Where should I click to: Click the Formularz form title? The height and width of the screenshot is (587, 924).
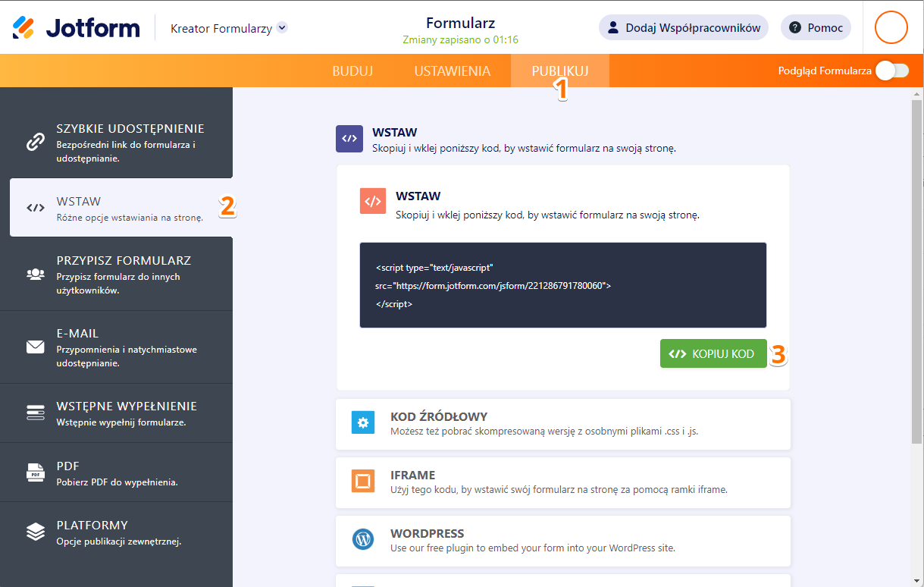pyautogui.click(x=461, y=22)
